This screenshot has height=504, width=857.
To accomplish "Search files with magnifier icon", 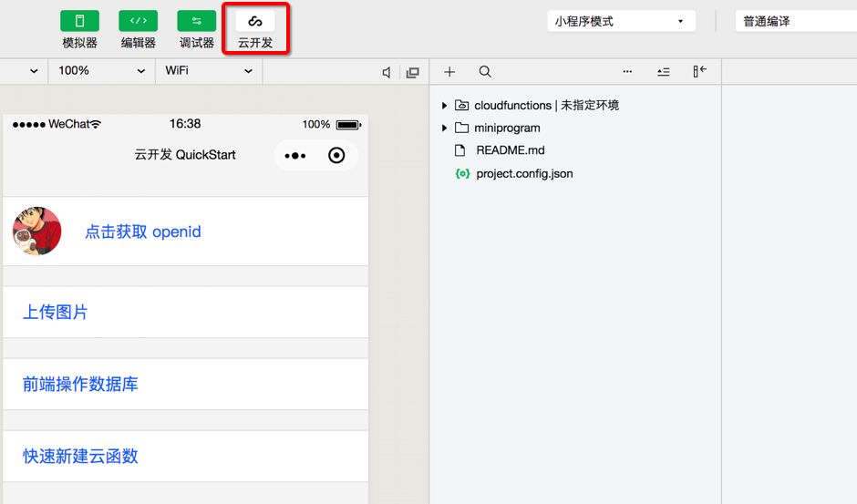I will pyautogui.click(x=485, y=72).
